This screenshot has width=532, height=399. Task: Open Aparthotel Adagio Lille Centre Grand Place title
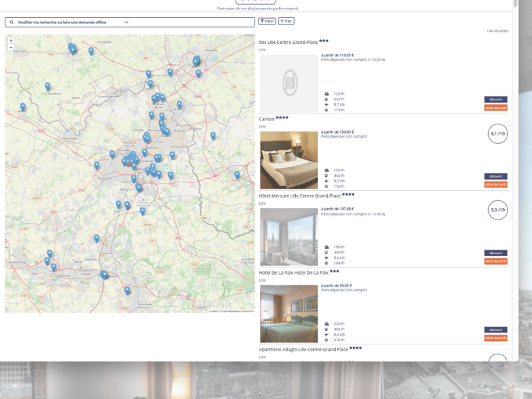click(x=303, y=350)
